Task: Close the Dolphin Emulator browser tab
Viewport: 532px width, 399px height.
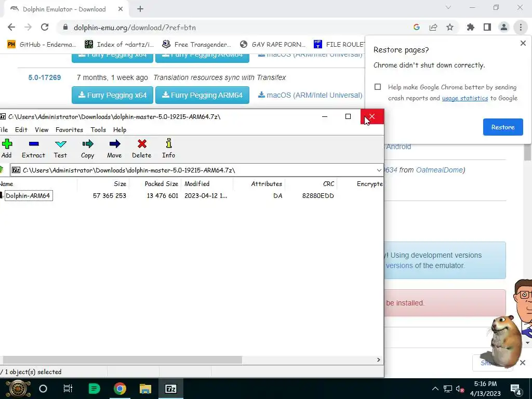Action: click(121, 9)
